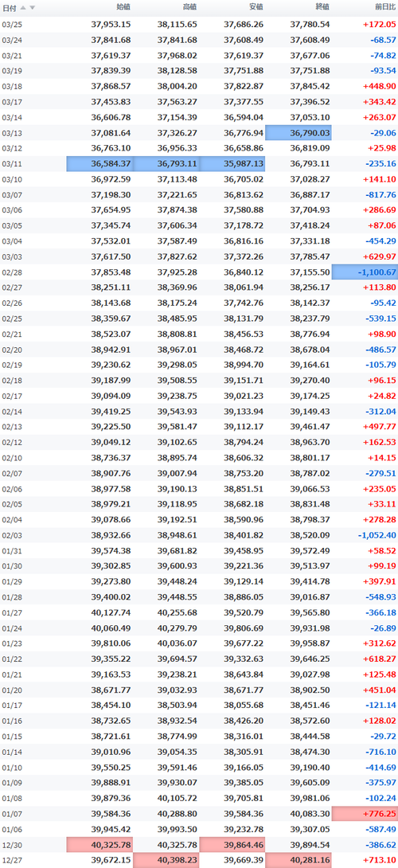Select the 03/12 date cell

[11, 148]
